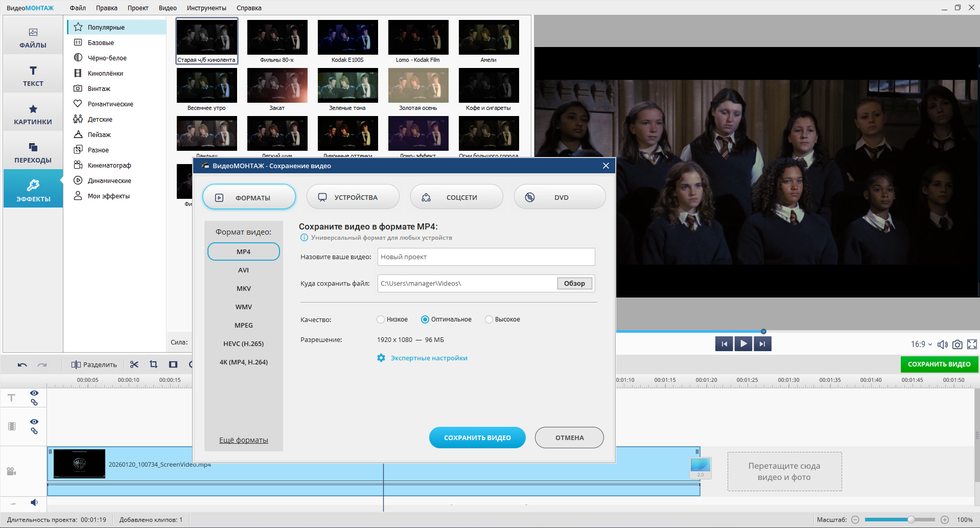Click the link icon on text track

click(x=34, y=402)
